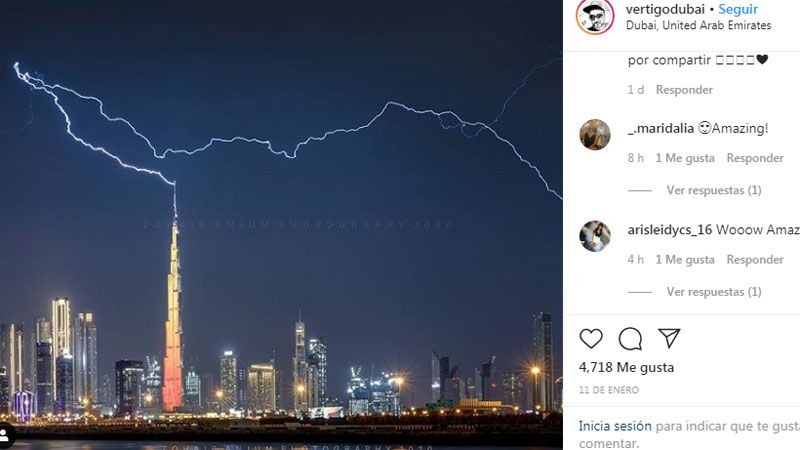Open Dubai, United Arab Emirates location
800x450 pixels.
coord(698,26)
